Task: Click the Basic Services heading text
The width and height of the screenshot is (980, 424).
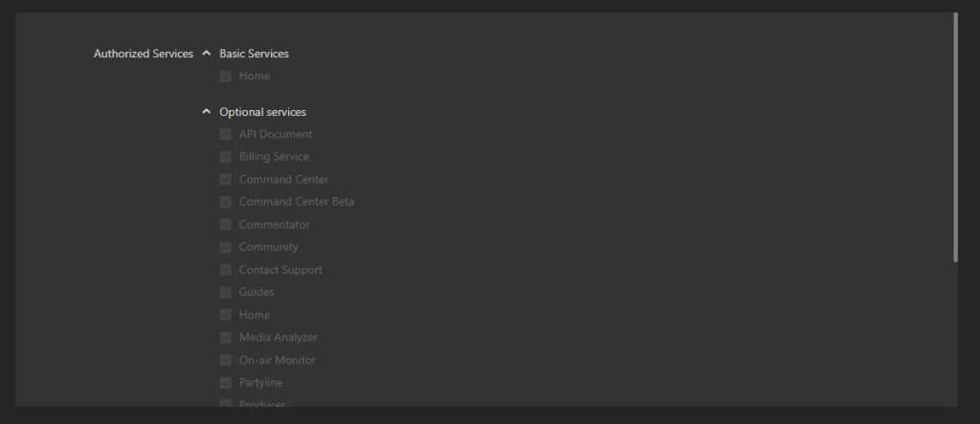Action: point(254,54)
